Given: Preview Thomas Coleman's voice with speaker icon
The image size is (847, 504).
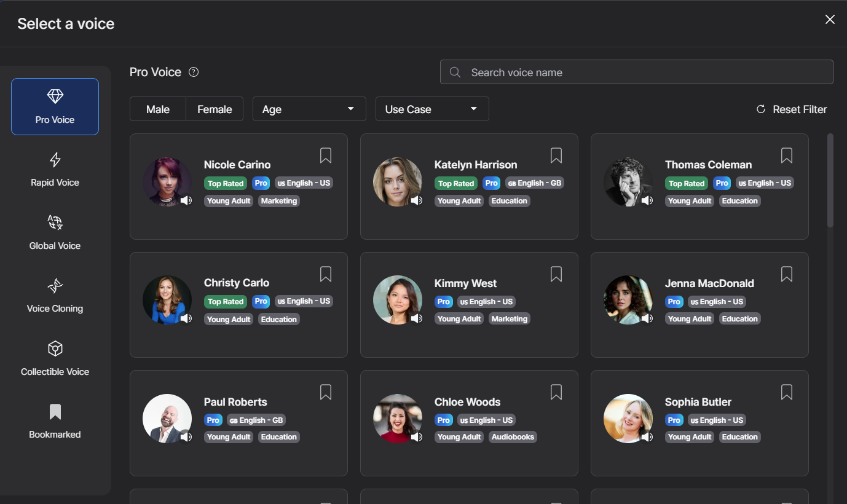Looking at the screenshot, I should pyautogui.click(x=647, y=200).
